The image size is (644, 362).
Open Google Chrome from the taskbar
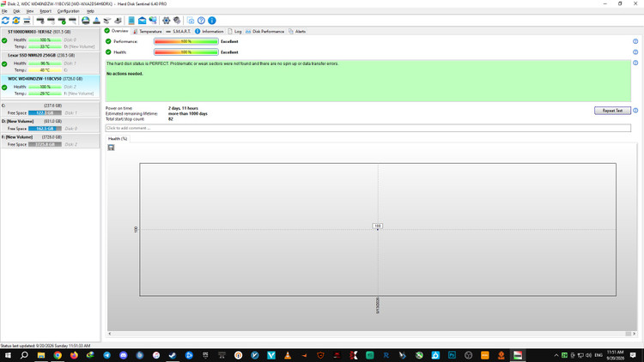click(58, 355)
